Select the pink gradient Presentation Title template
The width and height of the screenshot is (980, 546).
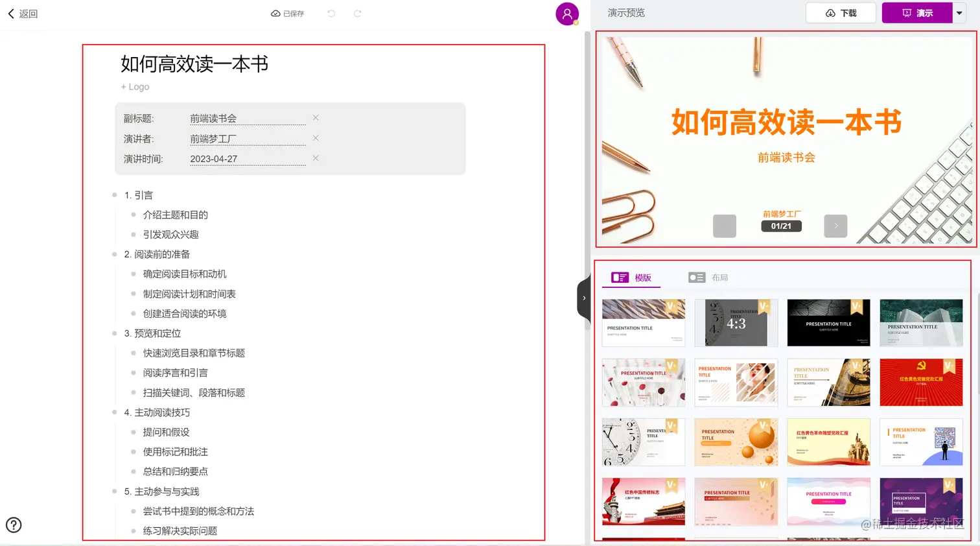click(x=736, y=502)
